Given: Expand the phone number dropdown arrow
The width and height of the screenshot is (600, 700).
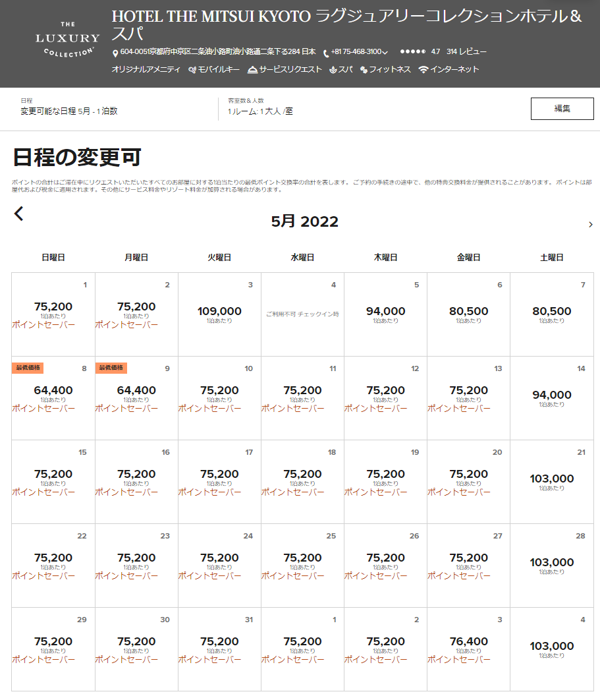Looking at the screenshot, I should click(x=385, y=53).
